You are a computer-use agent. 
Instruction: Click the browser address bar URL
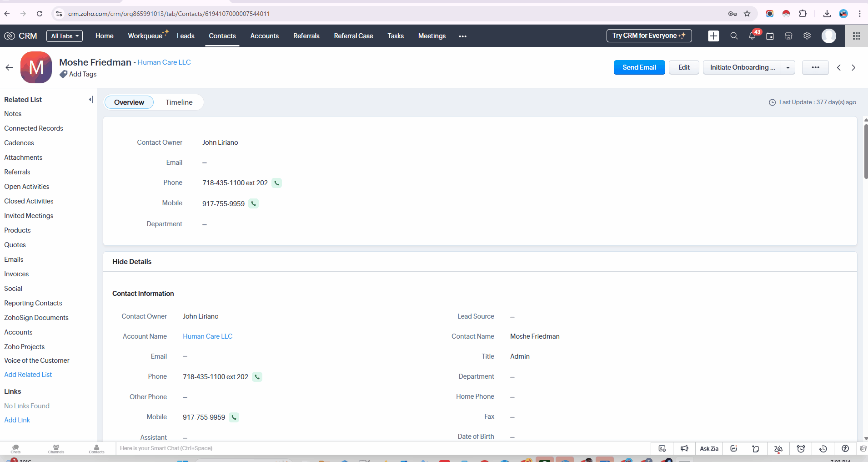(x=169, y=14)
